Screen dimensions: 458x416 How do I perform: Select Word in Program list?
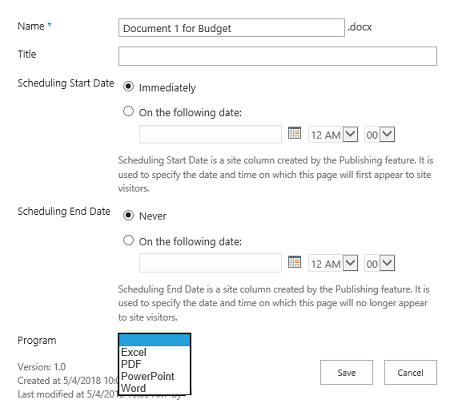[x=154, y=388]
